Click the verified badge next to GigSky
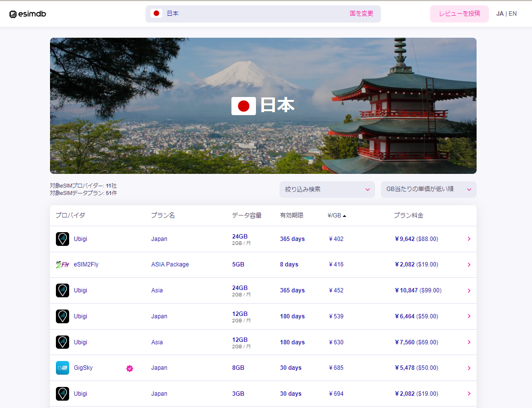The width and height of the screenshot is (532, 408). (x=129, y=368)
